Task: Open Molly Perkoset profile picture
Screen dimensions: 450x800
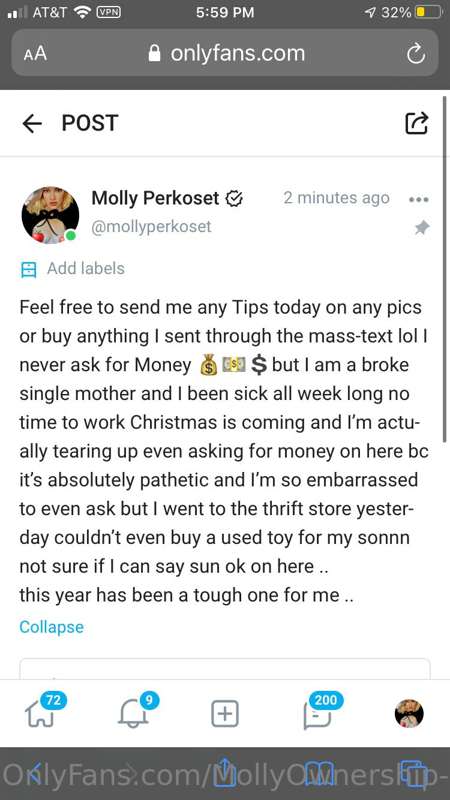Action: (50, 214)
